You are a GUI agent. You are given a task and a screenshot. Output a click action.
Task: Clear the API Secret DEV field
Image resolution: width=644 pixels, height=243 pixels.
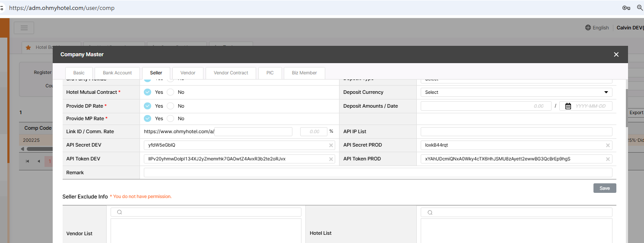coord(331,145)
